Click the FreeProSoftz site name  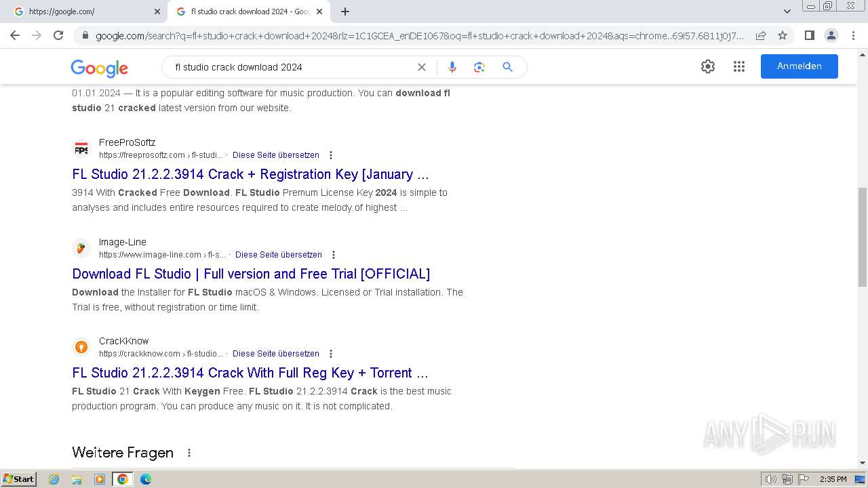click(127, 142)
